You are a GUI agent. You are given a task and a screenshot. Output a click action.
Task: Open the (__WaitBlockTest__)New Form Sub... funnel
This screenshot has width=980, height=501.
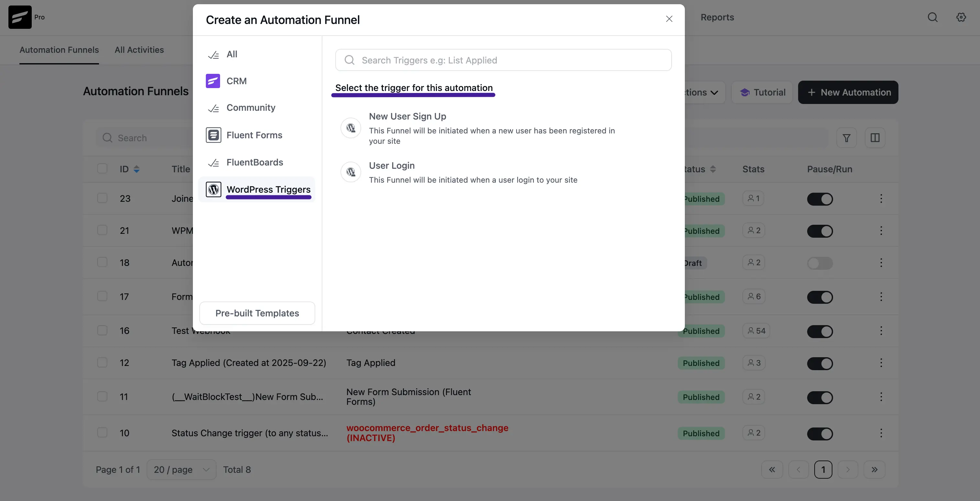click(247, 397)
